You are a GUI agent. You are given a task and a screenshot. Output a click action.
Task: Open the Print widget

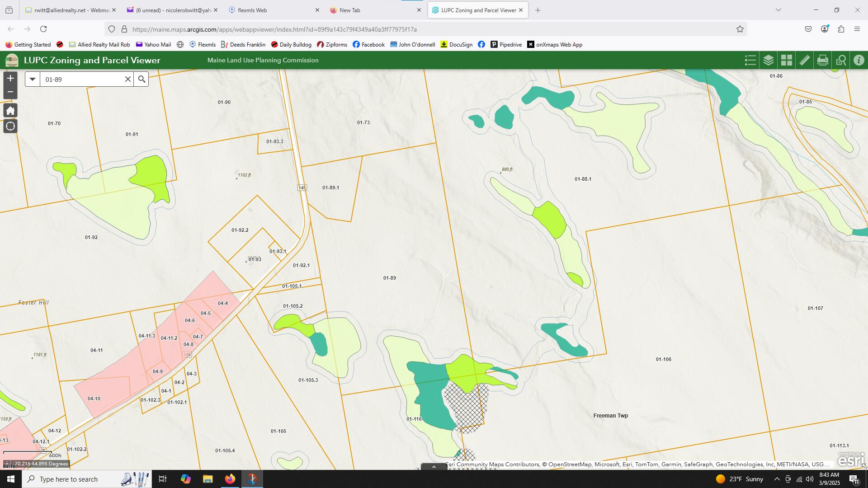[823, 60]
